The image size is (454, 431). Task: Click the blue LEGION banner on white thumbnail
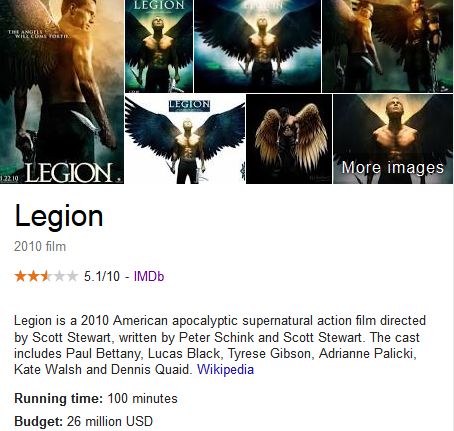[189, 105]
